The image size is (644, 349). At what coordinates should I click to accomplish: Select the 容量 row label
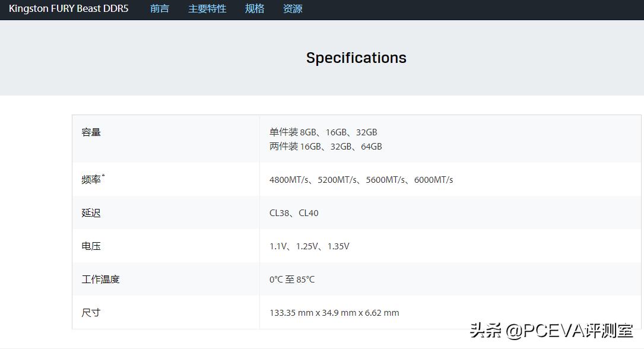pyautogui.click(x=91, y=132)
